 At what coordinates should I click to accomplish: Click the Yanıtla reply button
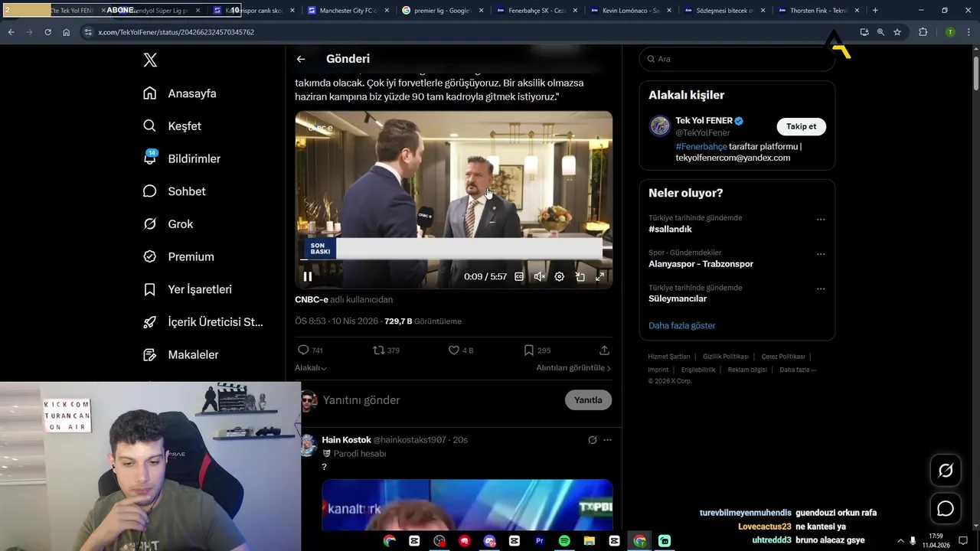click(588, 400)
